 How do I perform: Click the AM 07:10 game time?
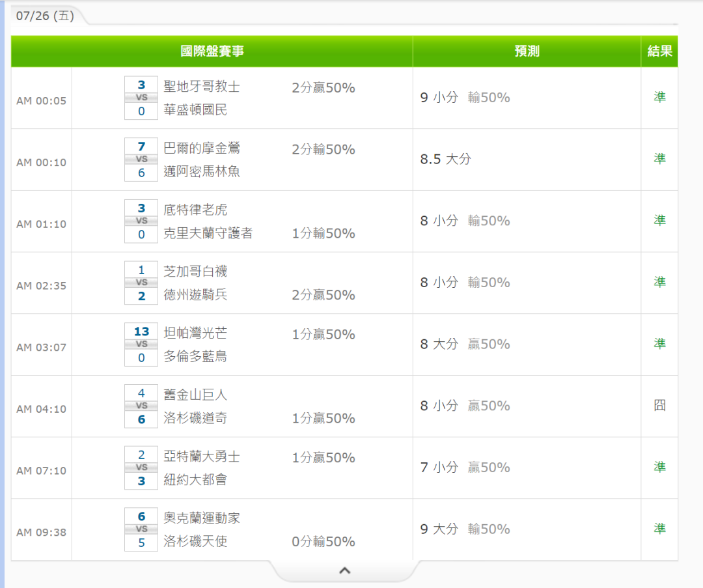pos(41,471)
